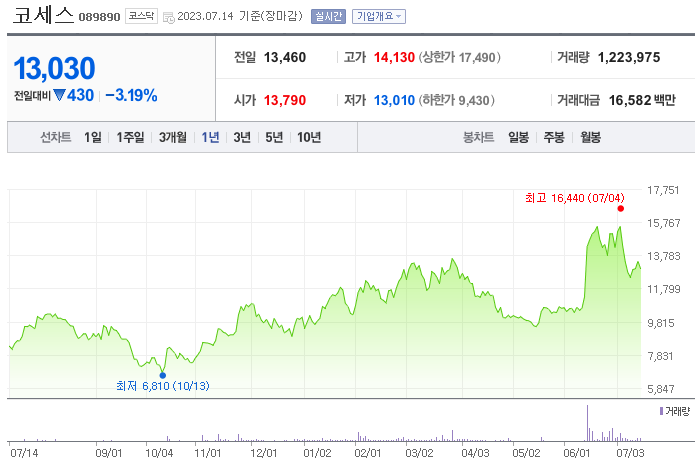Click the 코세스 stock name heading
This screenshot has width=695, height=471.
click(x=43, y=15)
